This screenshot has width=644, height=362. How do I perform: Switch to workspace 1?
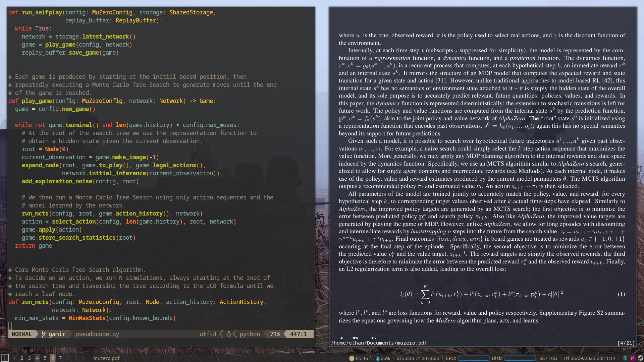[x=14, y=358]
